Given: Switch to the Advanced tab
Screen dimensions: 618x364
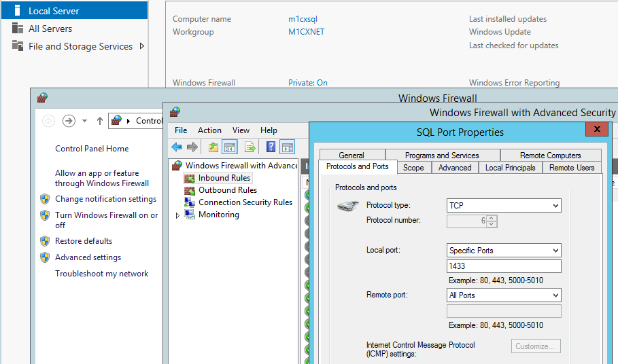Looking at the screenshot, I should coord(454,168).
